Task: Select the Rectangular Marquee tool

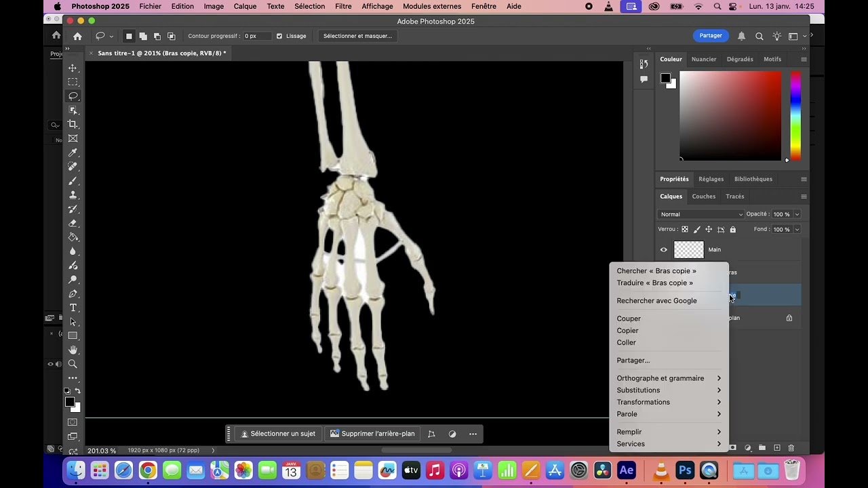Action: click(73, 82)
